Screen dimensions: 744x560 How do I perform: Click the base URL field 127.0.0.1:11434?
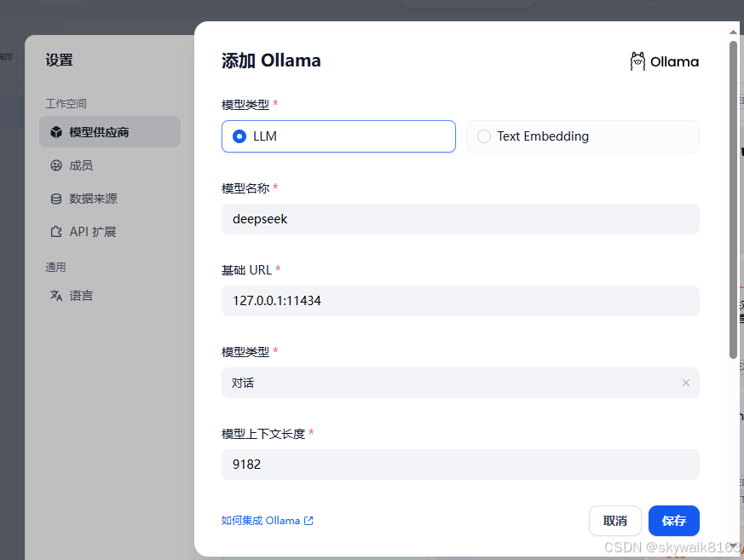pos(460,301)
